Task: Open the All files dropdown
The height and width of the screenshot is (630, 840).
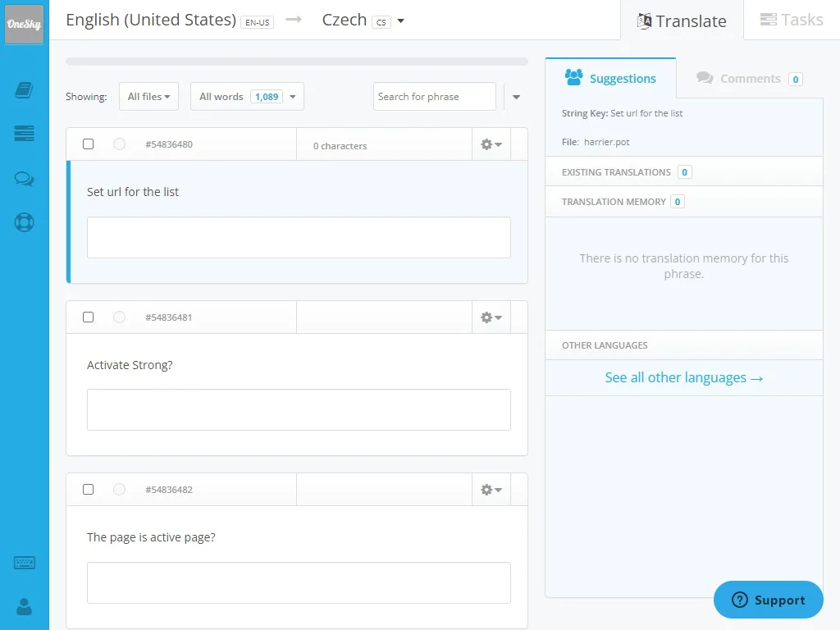Action: pyautogui.click(x=149, y=97)
